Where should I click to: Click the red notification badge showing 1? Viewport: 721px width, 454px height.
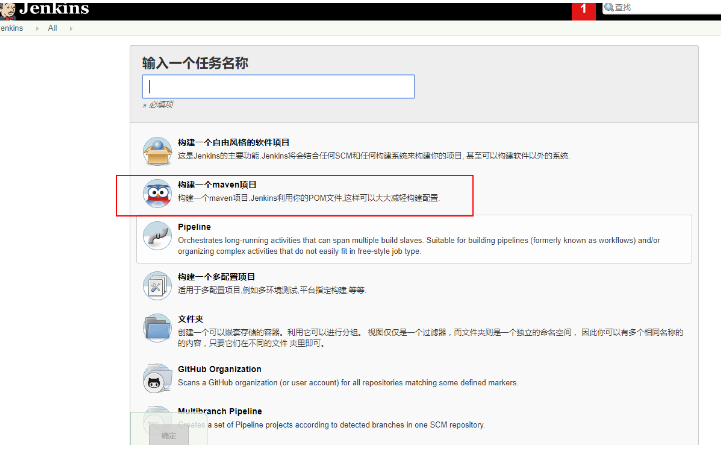[584, 11]
